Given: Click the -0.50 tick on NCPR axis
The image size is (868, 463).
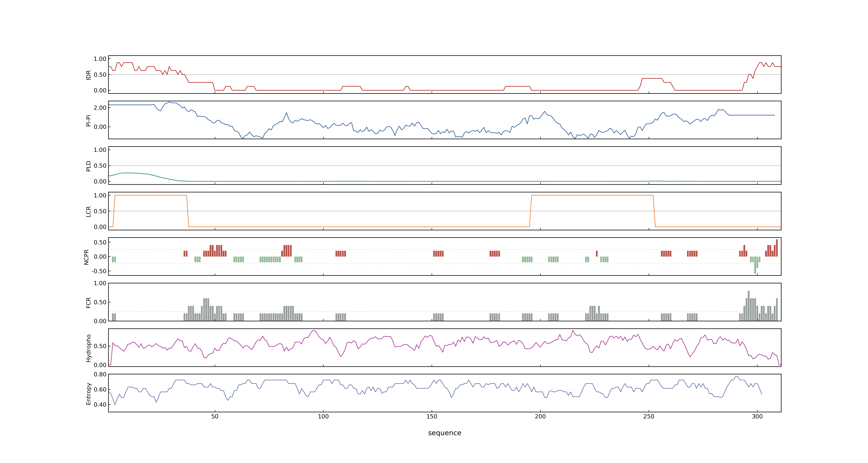Looking at the screenshot, I should point(99,271).
